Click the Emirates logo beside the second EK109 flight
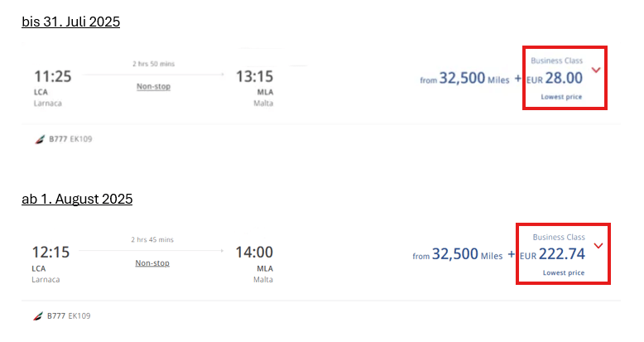This screenshot has width=644, height=342. coord(38,316)
